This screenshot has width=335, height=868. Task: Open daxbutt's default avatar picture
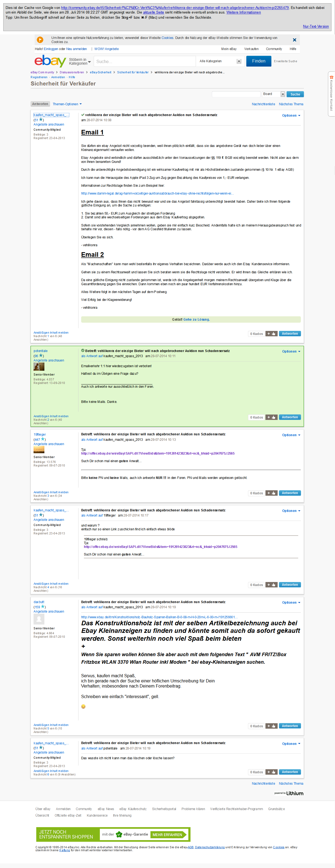39,619
